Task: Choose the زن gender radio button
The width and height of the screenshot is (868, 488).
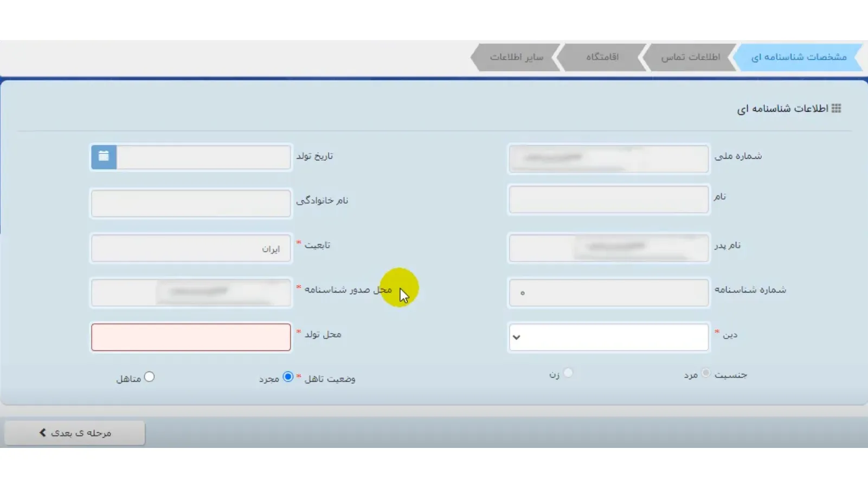Action: pos(568,373)
